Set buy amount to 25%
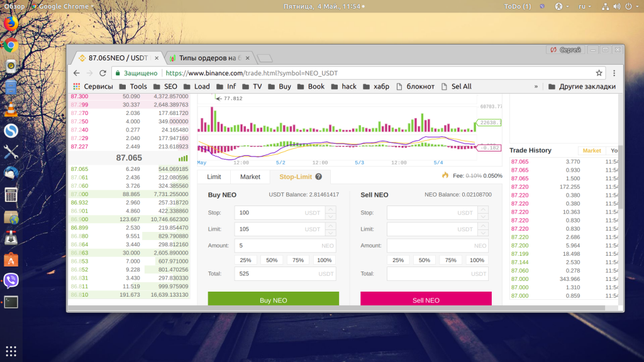Screen dimensions: 644x362 click(245, 260)
